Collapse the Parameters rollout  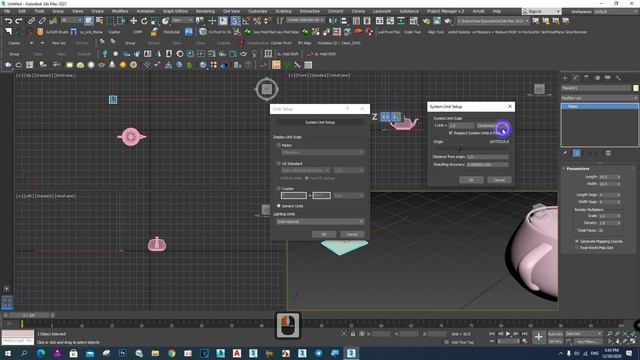578,168
